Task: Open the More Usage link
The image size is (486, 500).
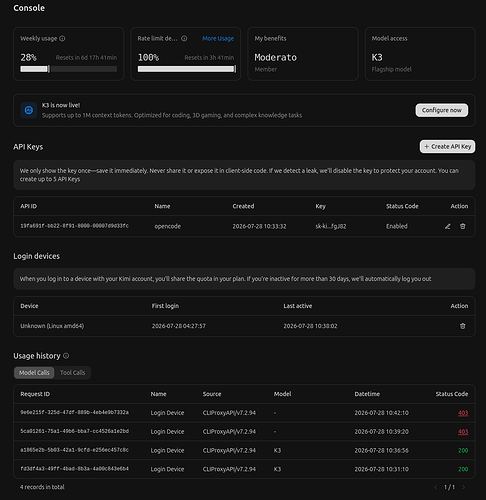Action: [x=218, y=39]
